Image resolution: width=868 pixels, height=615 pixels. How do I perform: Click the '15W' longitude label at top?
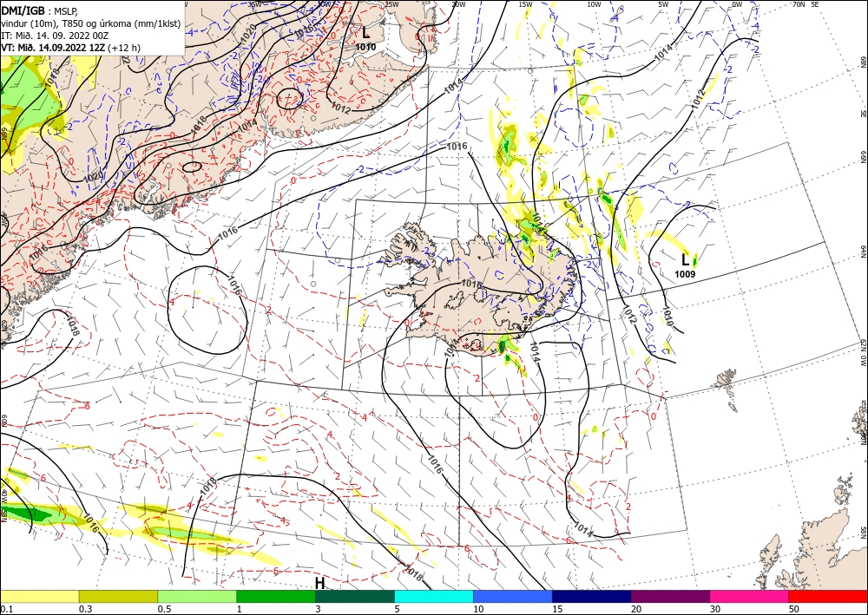point(525,4)
